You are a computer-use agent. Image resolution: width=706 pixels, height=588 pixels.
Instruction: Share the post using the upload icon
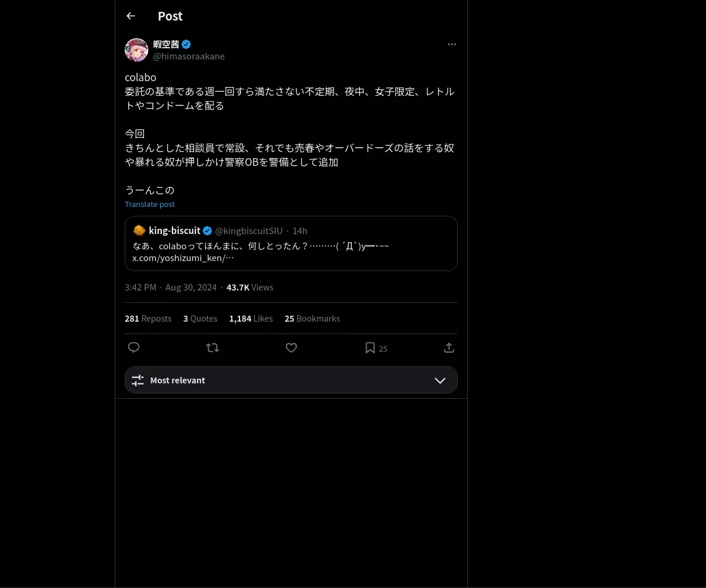pyautogui.click(x=449, y=348)
